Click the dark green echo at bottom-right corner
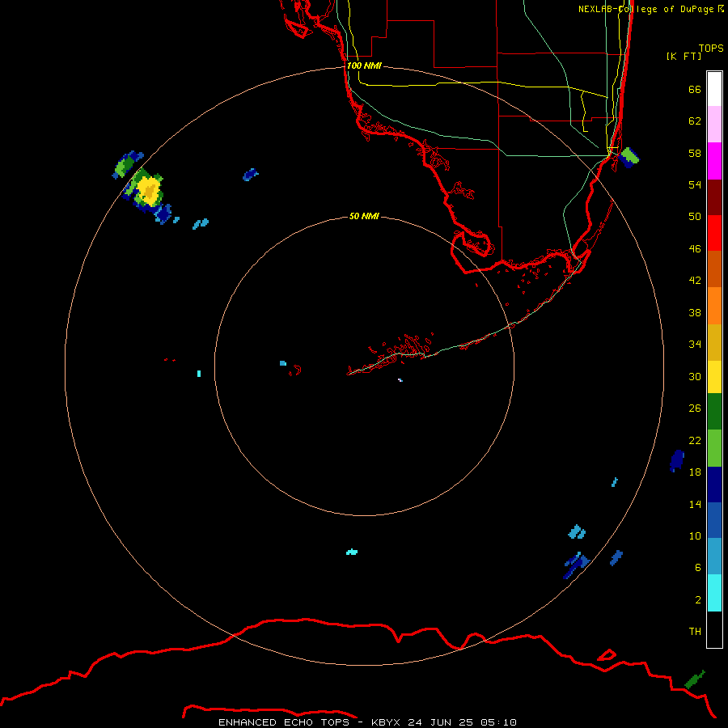Screen dimensions: 728x728 click(695, 679)
